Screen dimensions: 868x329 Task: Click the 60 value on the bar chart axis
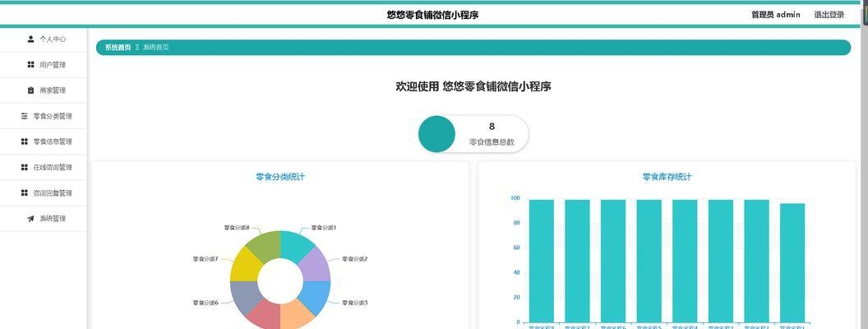[516, 248]
